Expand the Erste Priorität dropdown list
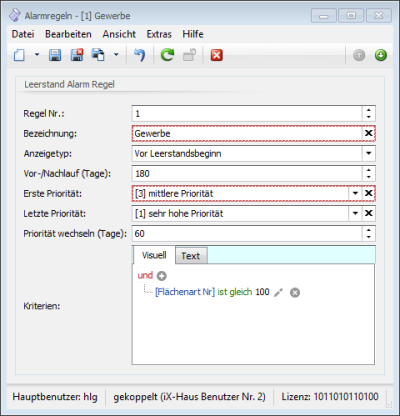The width and height of the screenshot is (400, 416). [355, 193]
